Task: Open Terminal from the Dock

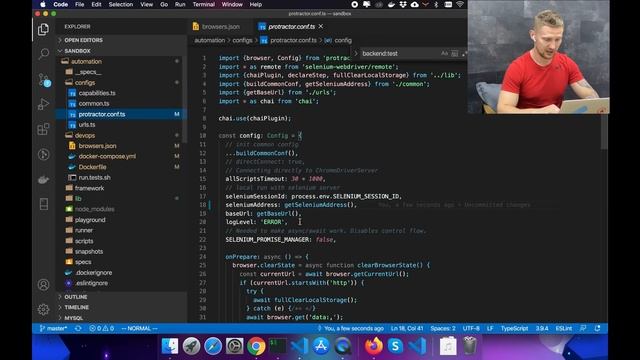Action: (x=278, y=347)
